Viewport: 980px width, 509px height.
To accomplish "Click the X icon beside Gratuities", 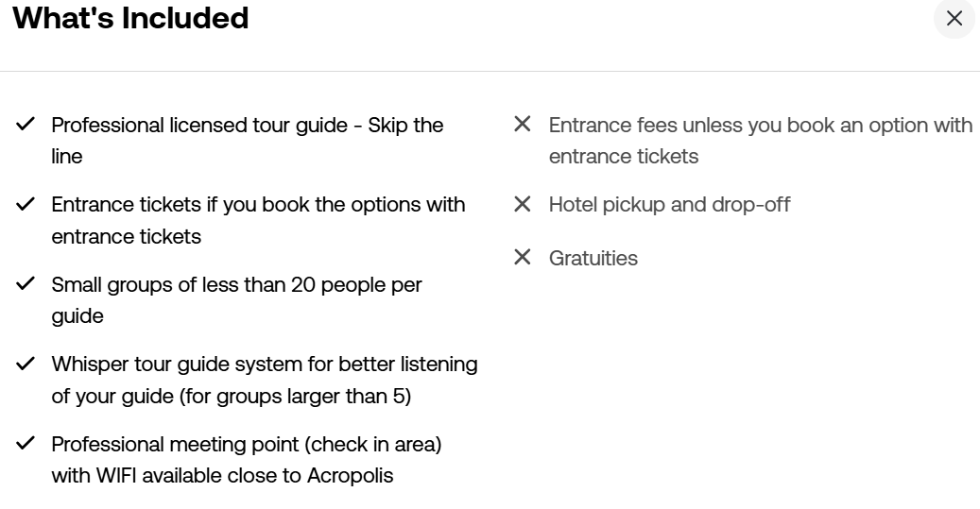I will point(522,258).
